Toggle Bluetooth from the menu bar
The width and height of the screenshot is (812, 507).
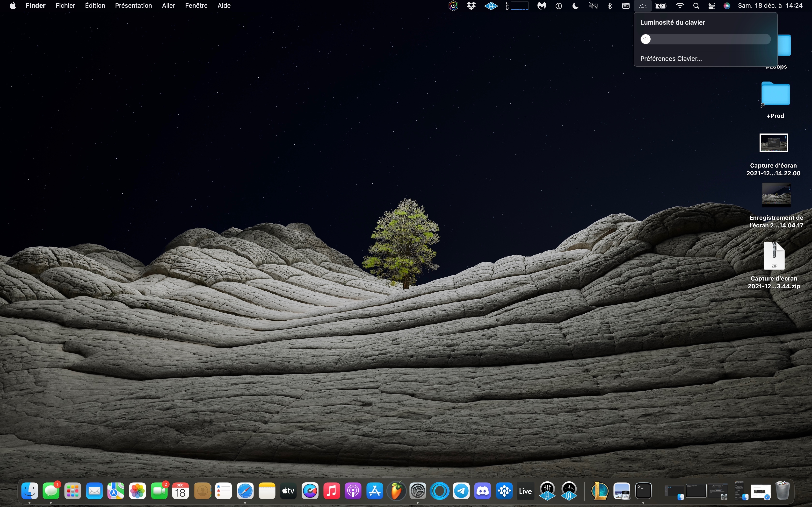[610, 6]
